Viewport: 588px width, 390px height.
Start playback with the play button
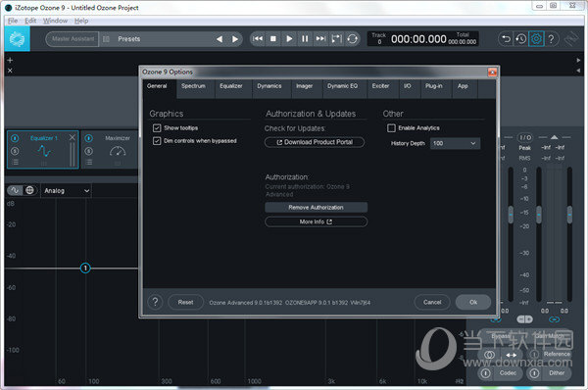tap(289, 38)
